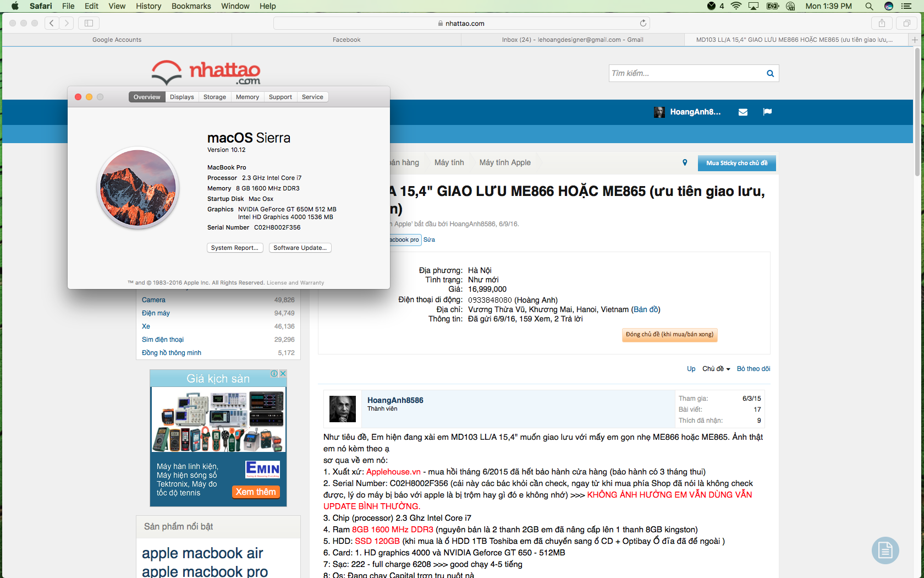The image size is (924, 578).
Task: Open Spotlight search in menu bar
Action: pos(869,6)
